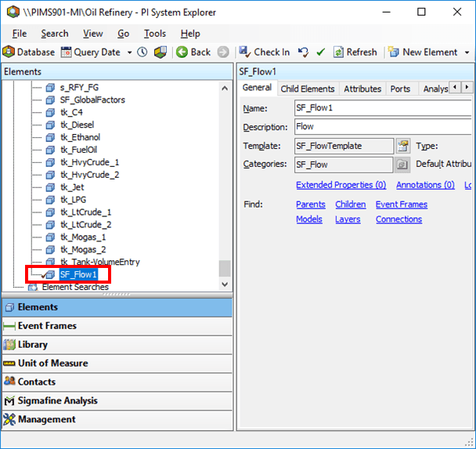Open Extended Properties (0) link
The image size is (476, 449).
tap(341, 185)
